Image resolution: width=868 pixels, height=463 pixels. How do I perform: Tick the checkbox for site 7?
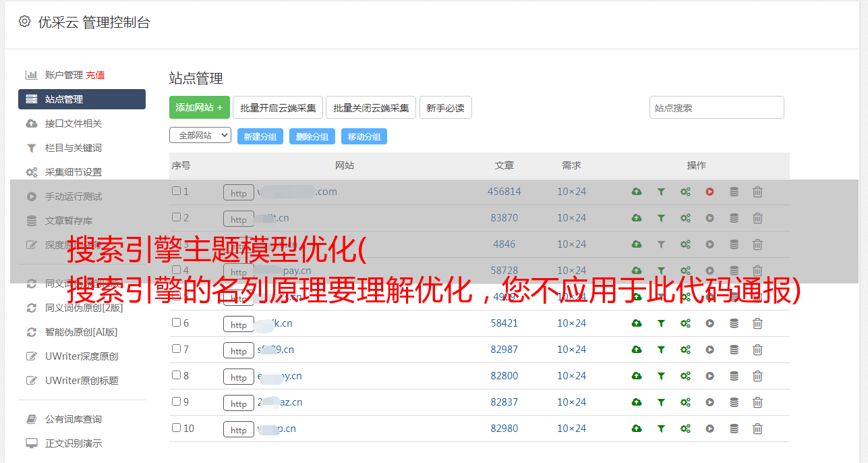[176, 349]
